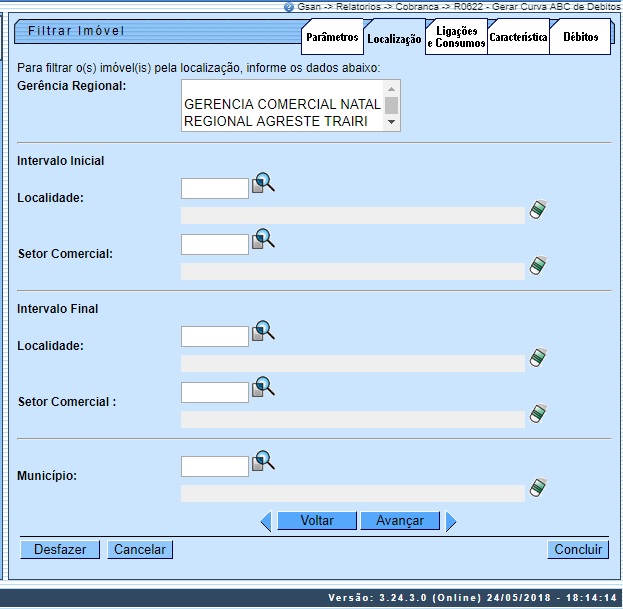Image resolution: width=623 pixels, height=609 pixels.
Task: Clear Município with eraser icon
Action: [x=538, y=487]
